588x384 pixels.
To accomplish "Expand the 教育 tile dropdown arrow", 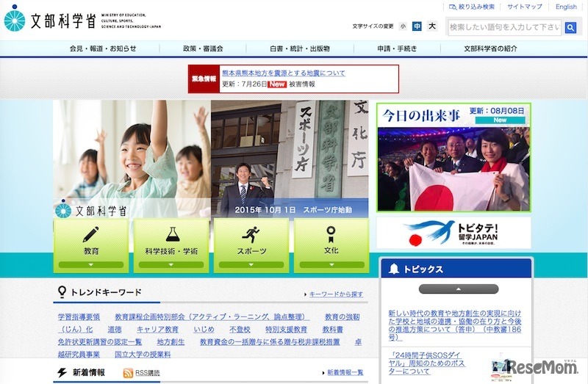I will [90, 264].
